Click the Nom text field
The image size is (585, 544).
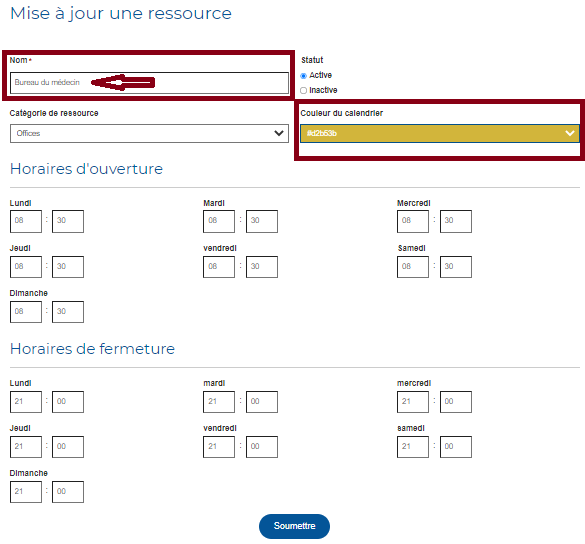pos(149,83)
